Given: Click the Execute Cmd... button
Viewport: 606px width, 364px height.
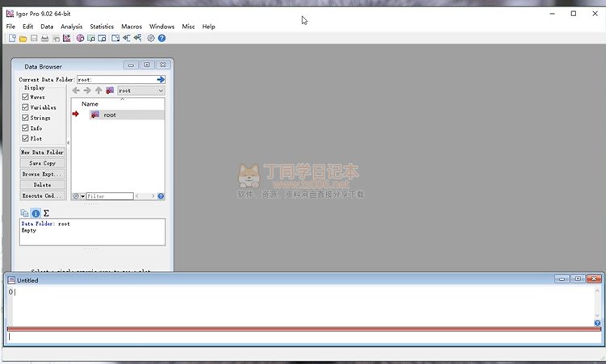Looking at the screenshot, I should [x=42, y=195].
